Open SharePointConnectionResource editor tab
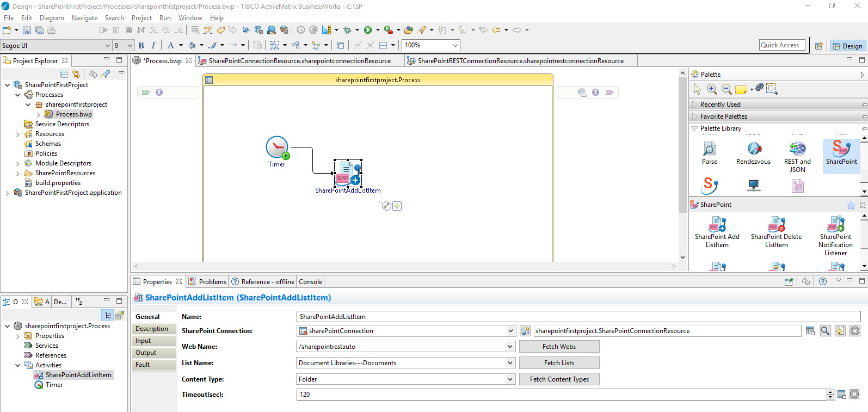Image resolution: width=868 pixels, height=412 pixels. click(299, 60)
